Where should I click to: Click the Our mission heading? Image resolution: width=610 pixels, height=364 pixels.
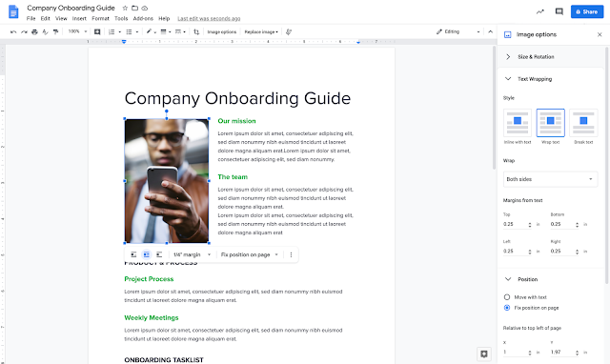236,121
